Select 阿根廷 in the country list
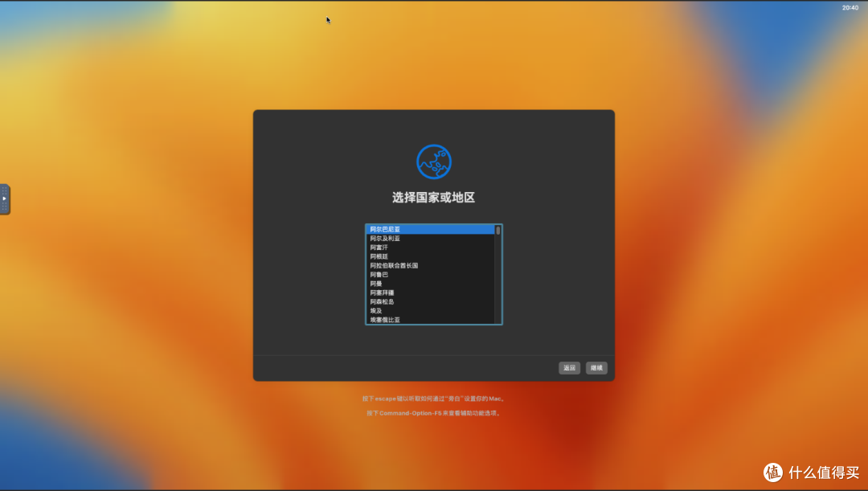Viewport: 868px width, 491px height. click(x=418, y=256)
